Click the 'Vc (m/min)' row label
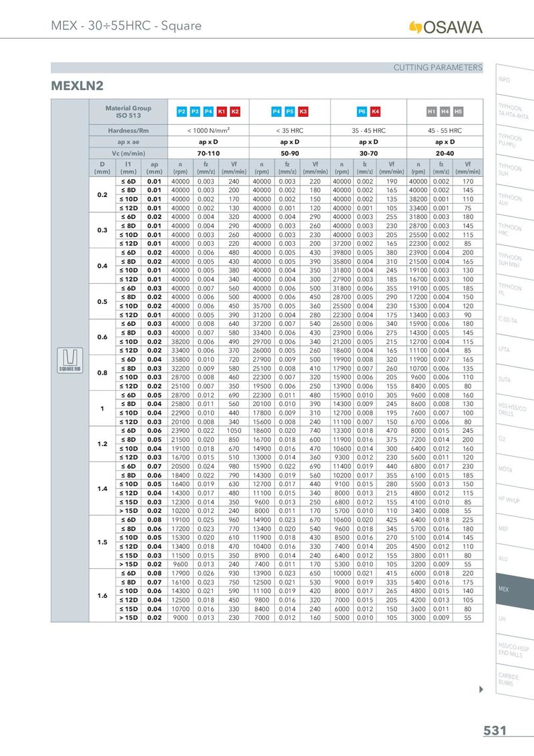Viewport: 534px width, 756px height. [x=128, y=154]
